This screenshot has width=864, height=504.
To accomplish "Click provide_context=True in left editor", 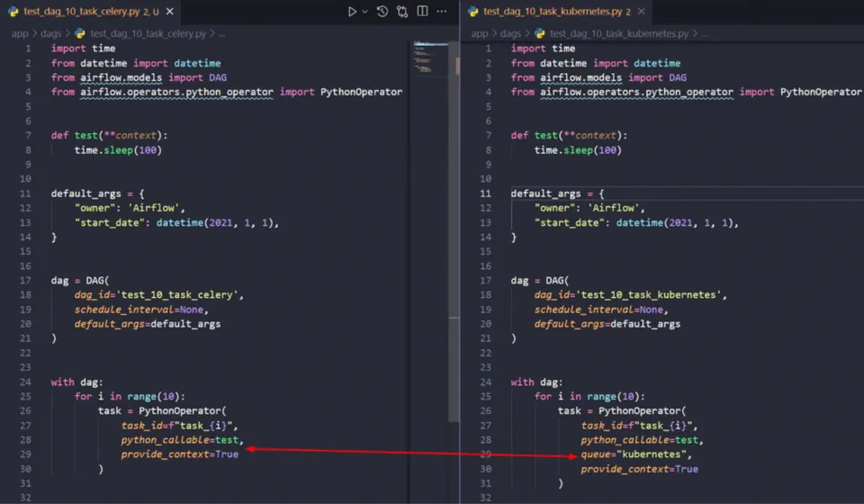I will [x=180, y=454].
